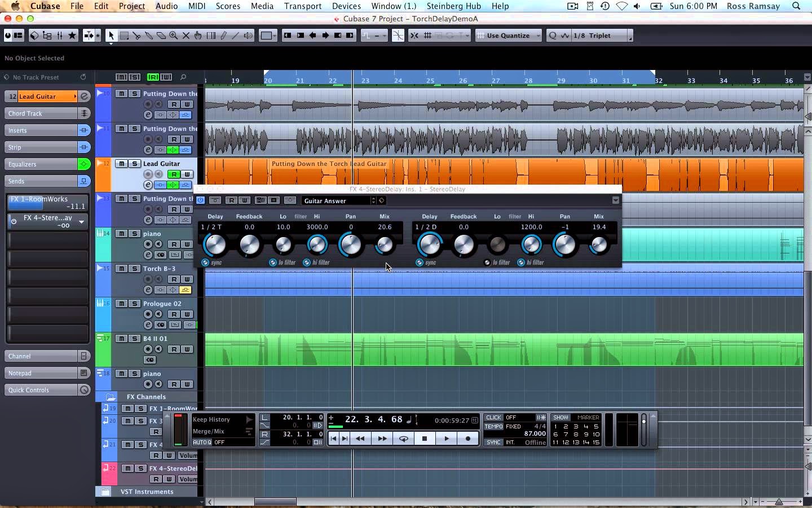This screenshot has height=508, width=812.
Task: Click the search icon above track list
Action: point(183,77)
